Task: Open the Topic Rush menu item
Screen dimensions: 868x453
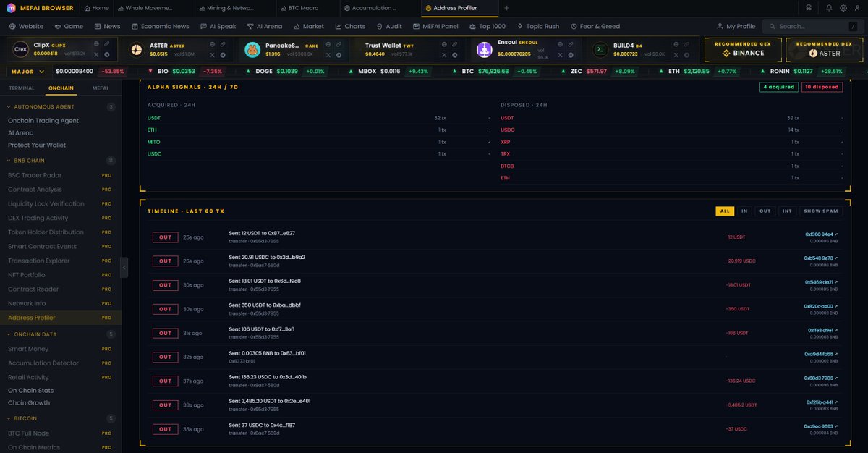Action: [538, 26]
